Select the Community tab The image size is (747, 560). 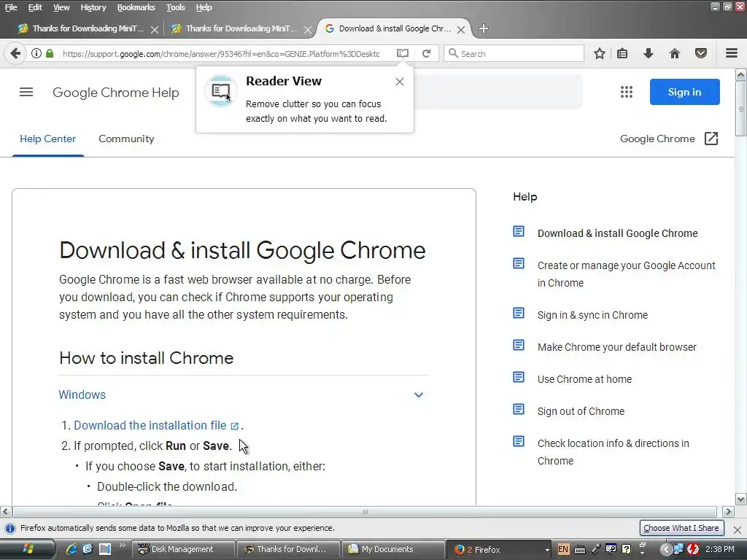click(x=126, y=139)
